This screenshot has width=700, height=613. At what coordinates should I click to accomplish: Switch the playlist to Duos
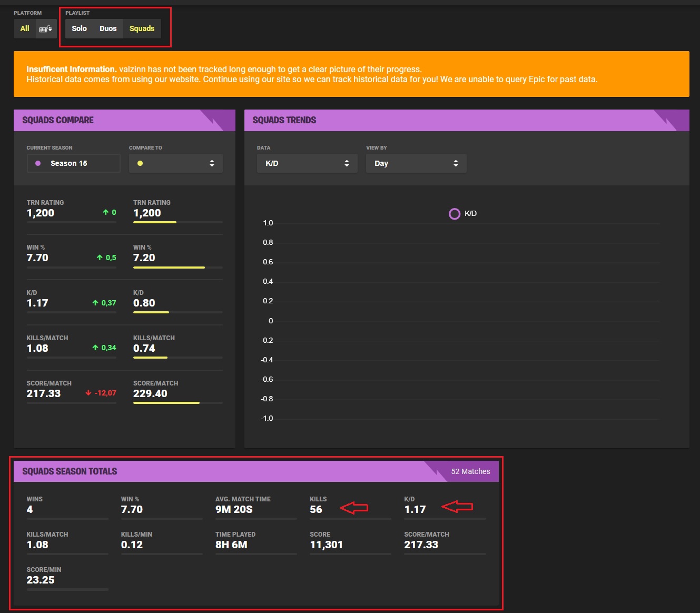tap(108, 28)
